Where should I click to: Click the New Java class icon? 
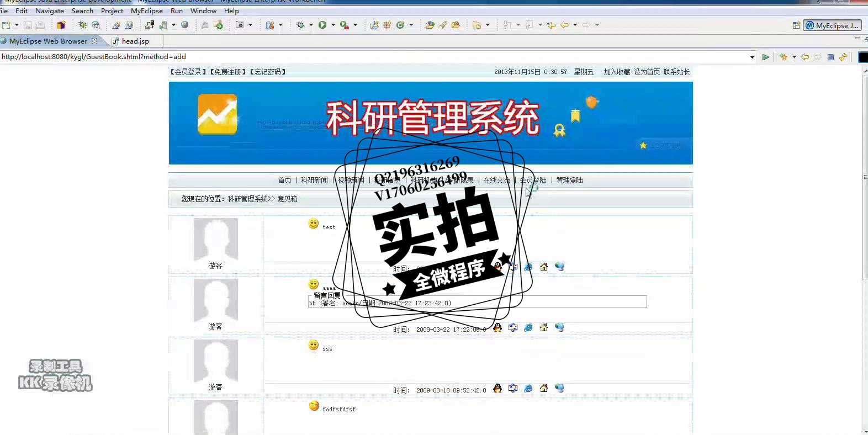400,25
